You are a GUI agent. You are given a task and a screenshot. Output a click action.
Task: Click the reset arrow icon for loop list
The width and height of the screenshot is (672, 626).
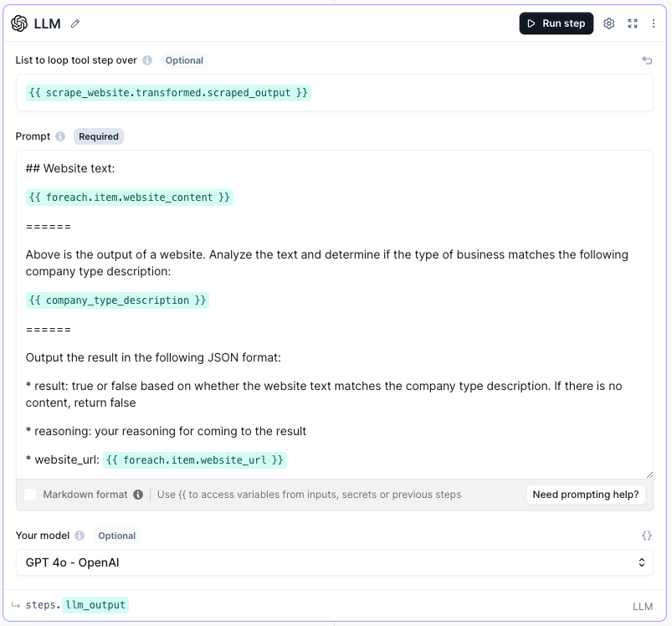click(x=646, y=60)
